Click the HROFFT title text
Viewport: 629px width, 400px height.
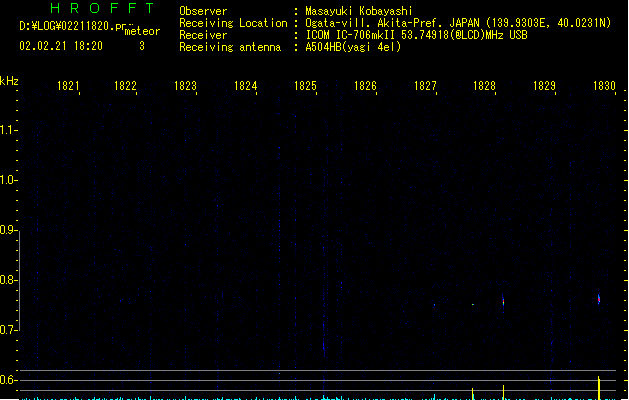[x=102, y=8]
